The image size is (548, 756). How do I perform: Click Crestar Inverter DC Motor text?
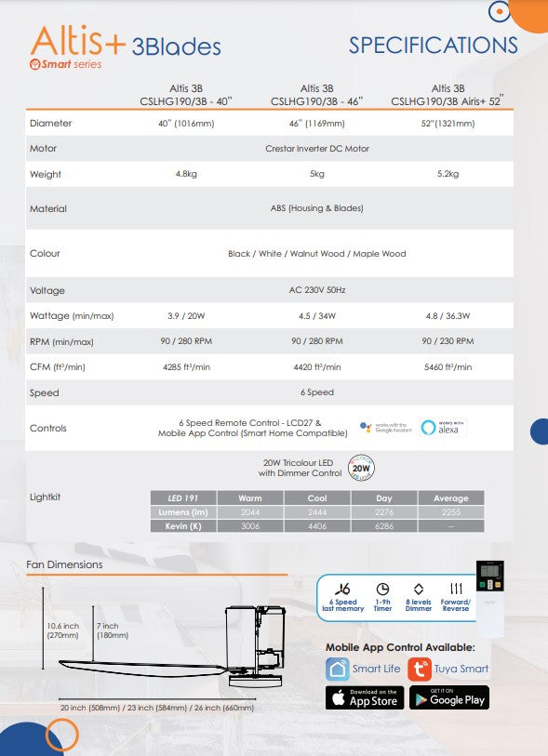click(x=317, y=149)
